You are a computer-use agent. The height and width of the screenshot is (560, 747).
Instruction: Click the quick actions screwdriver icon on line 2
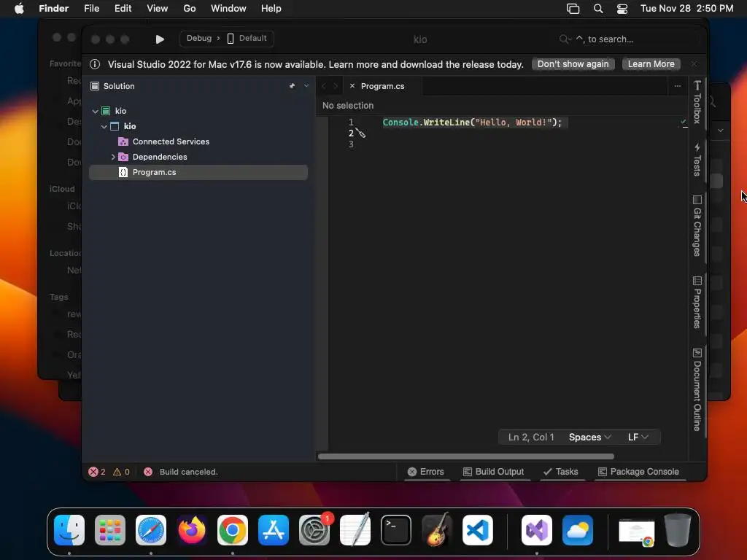[x=360, y=133]
